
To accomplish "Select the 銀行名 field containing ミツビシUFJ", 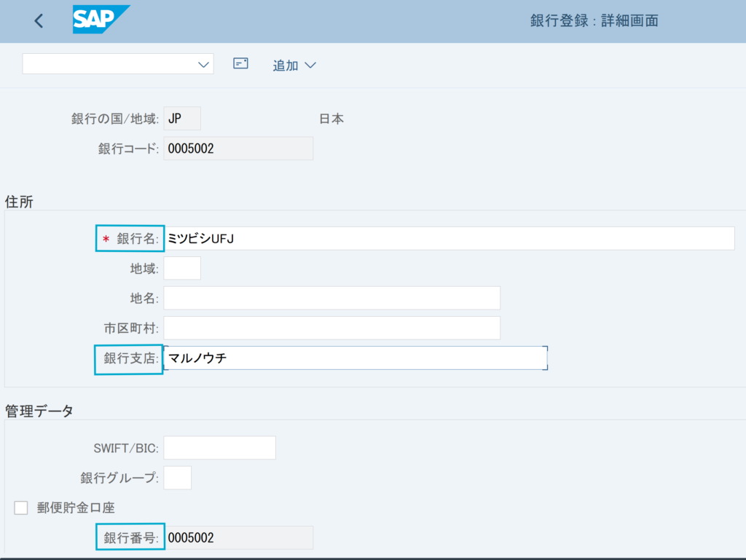I will click(x=449, y=238).
